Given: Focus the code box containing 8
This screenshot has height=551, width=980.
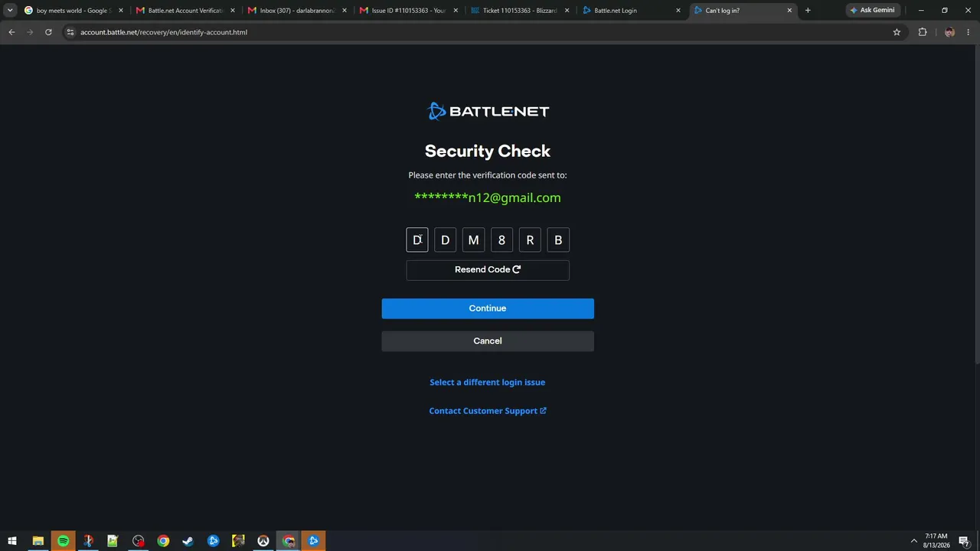Looking at the screenshot, I should [x=501, y=240].
